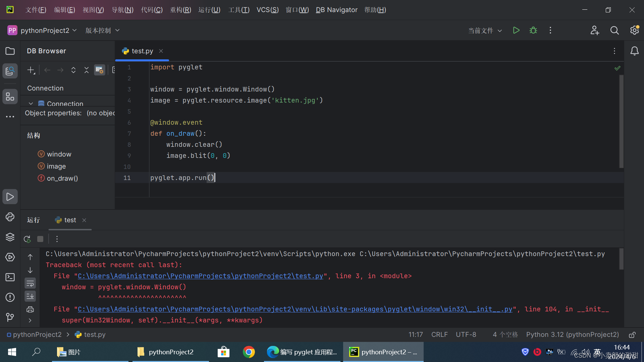Run the current file with green play button
Viewport: 644px width, 362px height.
(516, 31)
